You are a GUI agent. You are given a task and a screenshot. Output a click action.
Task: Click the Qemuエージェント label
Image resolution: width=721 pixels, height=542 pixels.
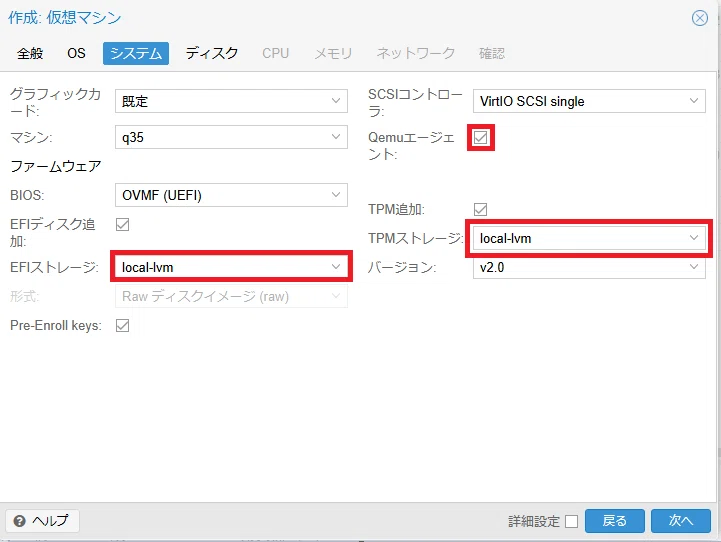[x=411, y=145]
